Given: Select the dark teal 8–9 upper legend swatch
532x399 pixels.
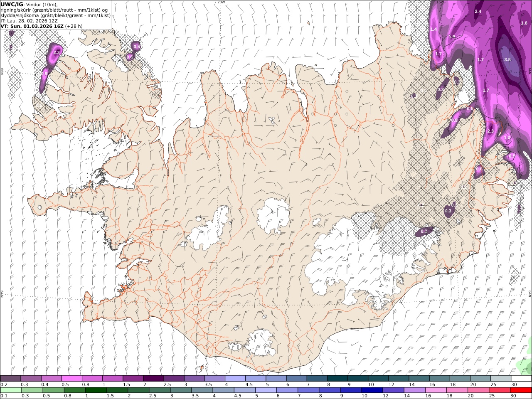Looking at the screenshot, I should coord(337,379).
